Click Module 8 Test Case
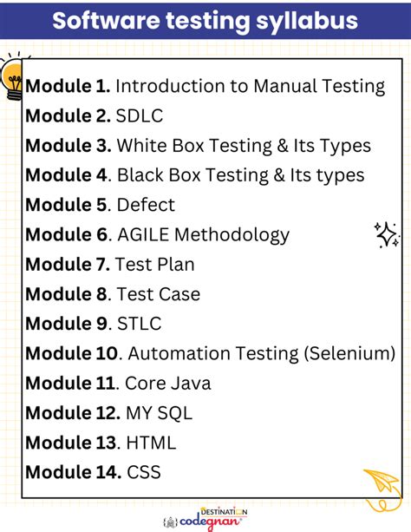The height and width of the screenshot is (532, 411). tap(113, 294)
